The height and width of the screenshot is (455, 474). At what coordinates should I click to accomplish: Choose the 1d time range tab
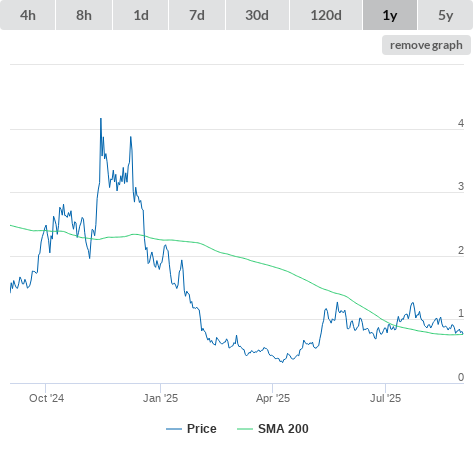tap(141, 15)
